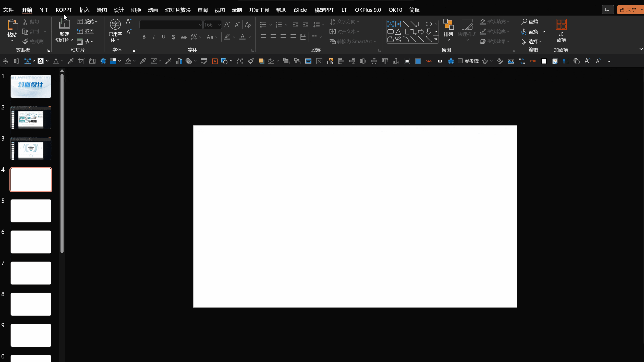The width and height of the screenshot is (644, 362).
Task: Click the align right icon in quick toolbar
Action: coord(352,61)
